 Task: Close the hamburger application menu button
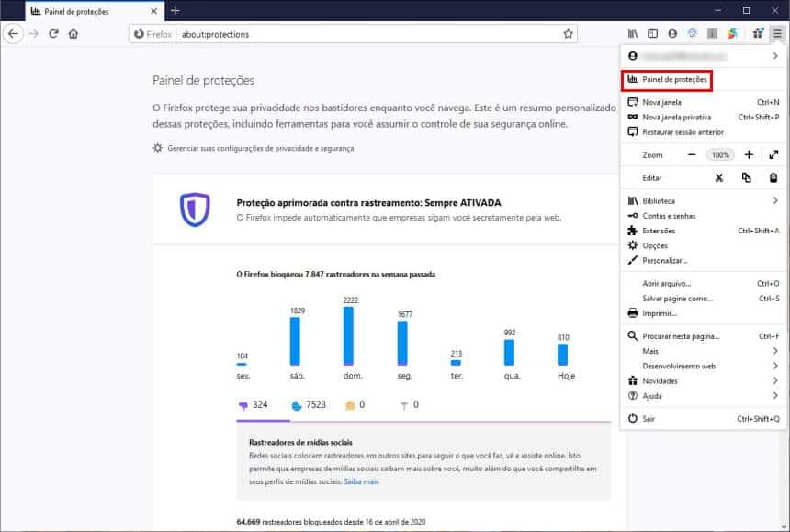pyautogui.click(x=778, y=34)
